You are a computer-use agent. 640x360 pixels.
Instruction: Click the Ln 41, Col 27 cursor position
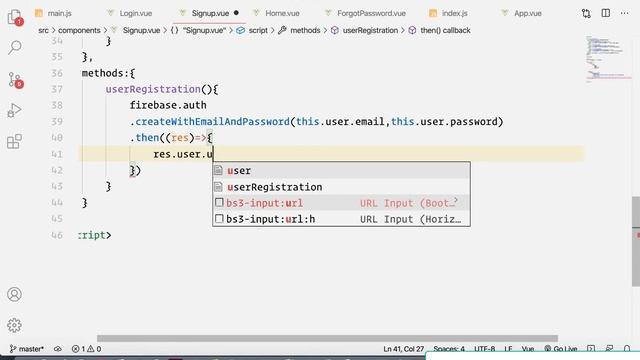(403, 349)
